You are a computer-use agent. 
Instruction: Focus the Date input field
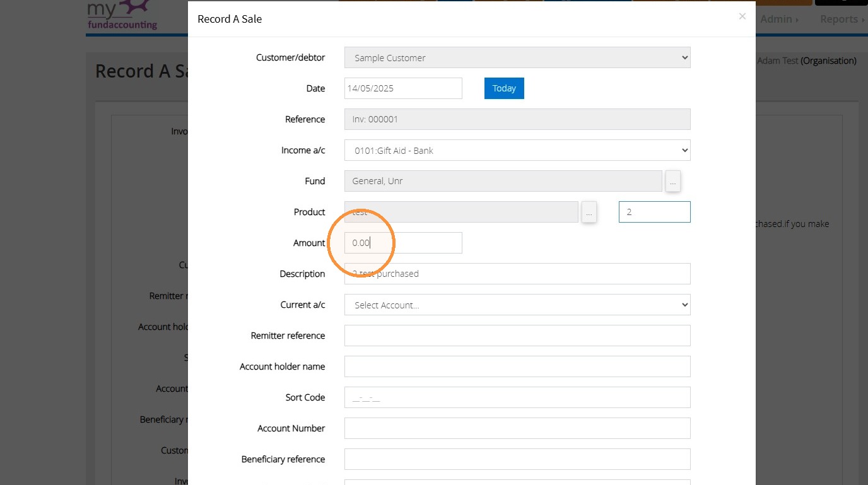(403, 88)
